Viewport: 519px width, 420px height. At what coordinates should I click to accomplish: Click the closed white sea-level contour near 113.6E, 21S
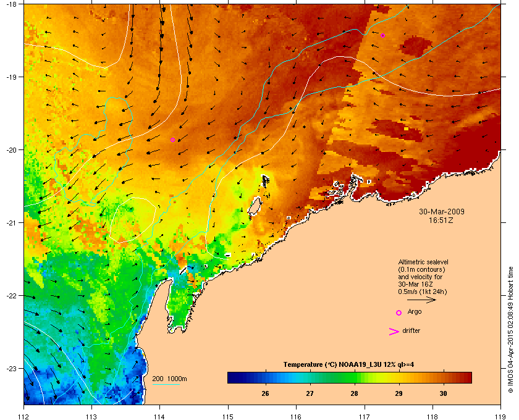click(132, 220)
